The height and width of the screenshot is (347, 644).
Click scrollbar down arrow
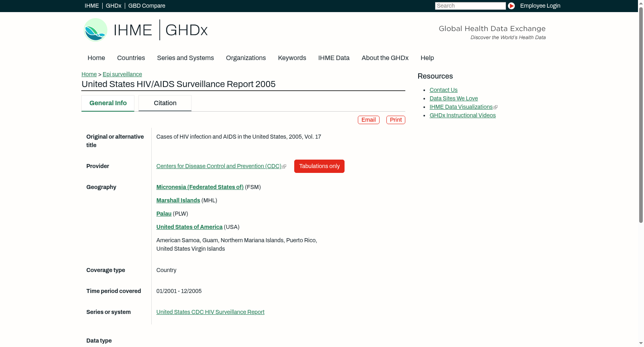(641, 344)
